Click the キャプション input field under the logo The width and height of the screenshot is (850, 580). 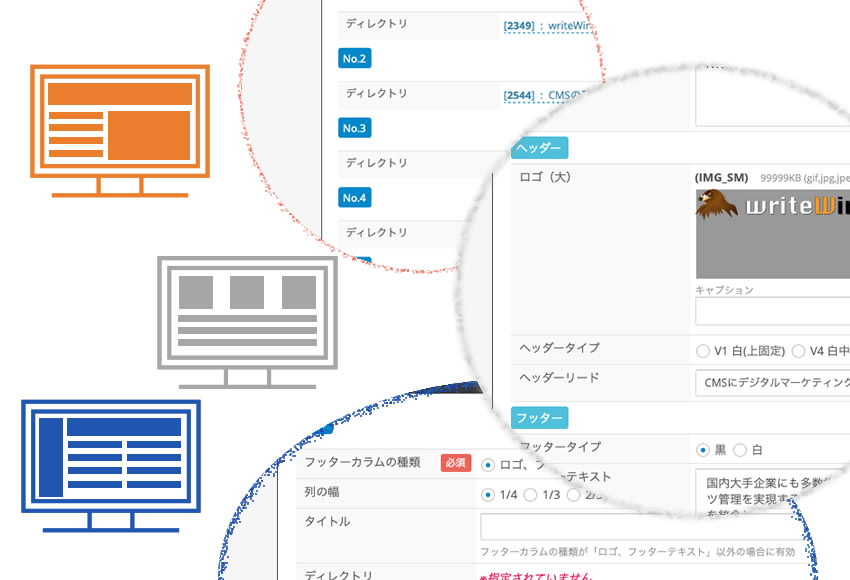click(x=772, y=311)
